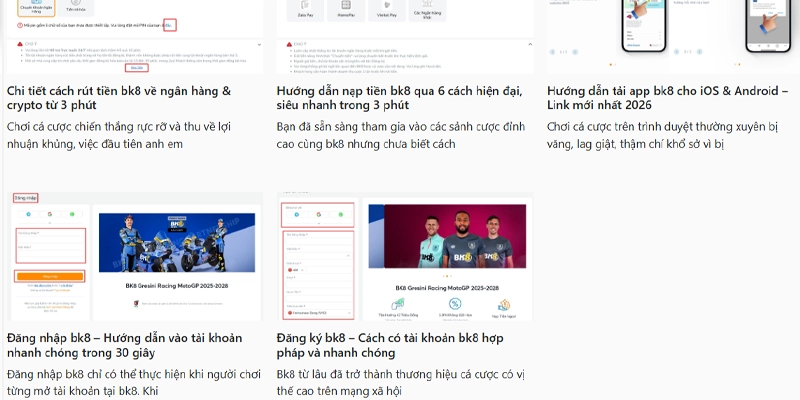Image resolution: width=800 pixels, height=400 pixels.
Task: Click excerpt 'Chơi cá cược chiến thắng rực rỡ'
Action: (119, 135)
